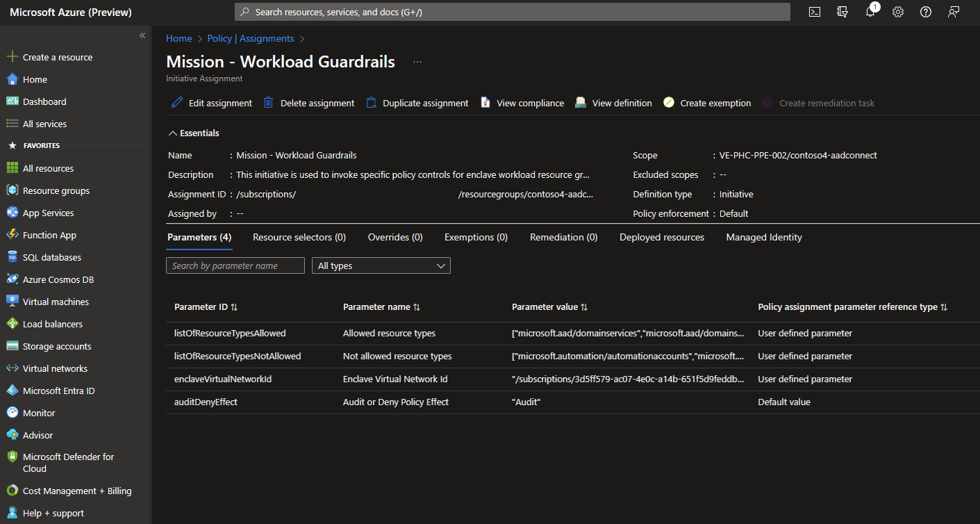Screen dimensions: 980x524
Task: Click the scope value VE-PHC-PPE-002/contoso4-aadconnect
Action: coord(798,156)
